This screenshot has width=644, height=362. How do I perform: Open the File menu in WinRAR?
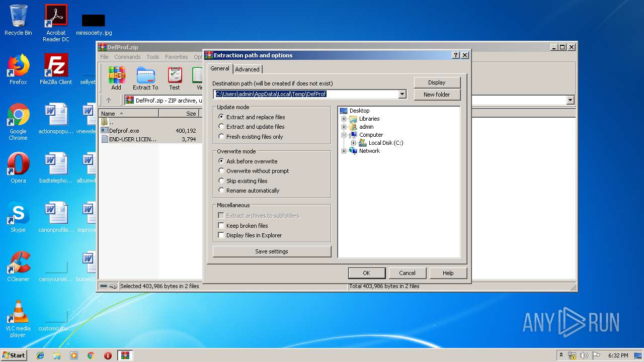[x=104, y=57]
